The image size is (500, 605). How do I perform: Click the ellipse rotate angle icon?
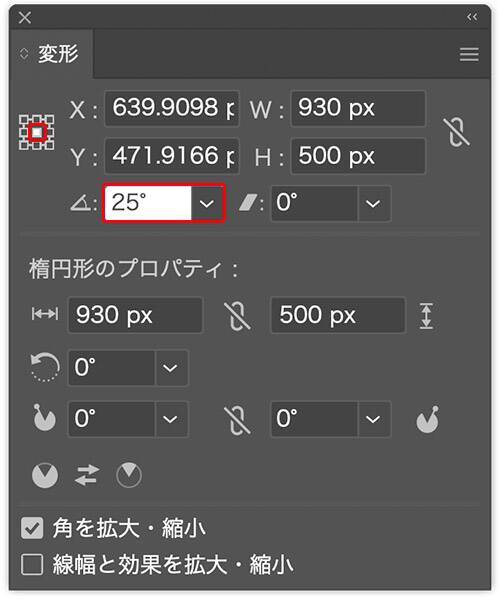45,367
